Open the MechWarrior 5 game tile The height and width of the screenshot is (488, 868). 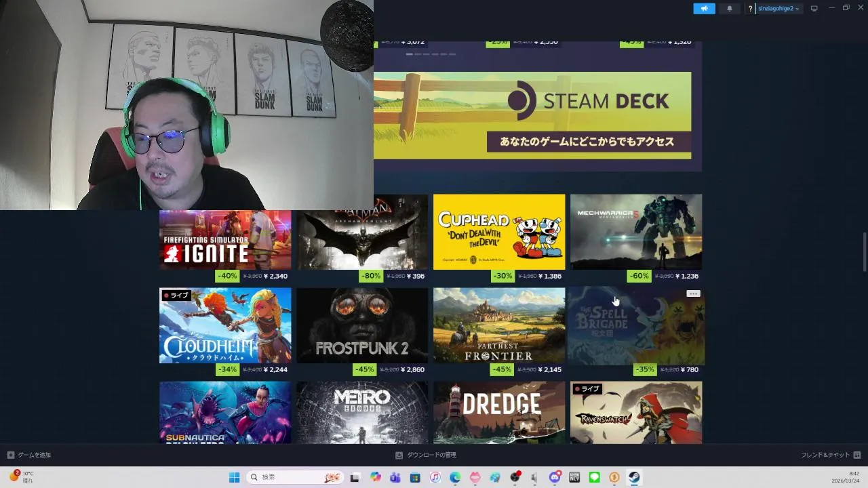[636, 232]
